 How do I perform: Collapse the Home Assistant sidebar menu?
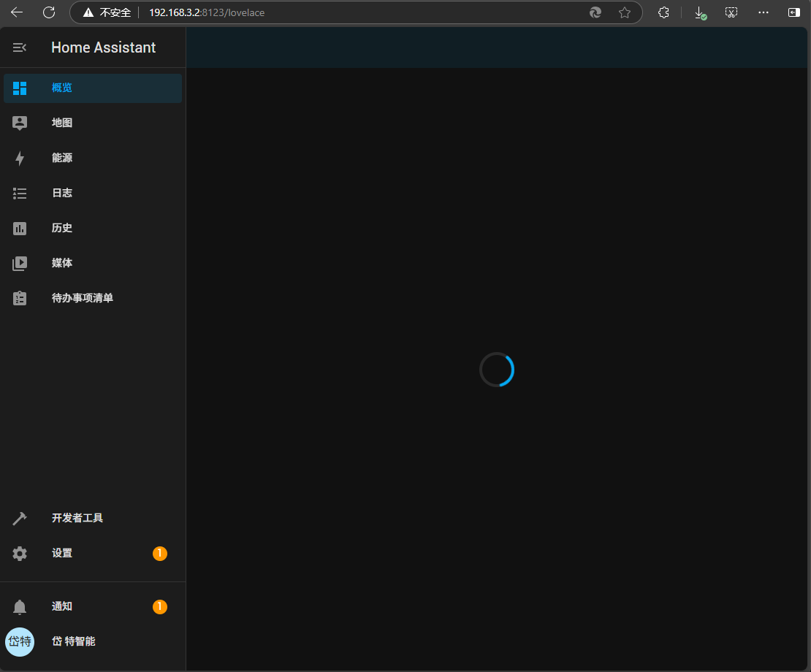(x=20, y=47)
